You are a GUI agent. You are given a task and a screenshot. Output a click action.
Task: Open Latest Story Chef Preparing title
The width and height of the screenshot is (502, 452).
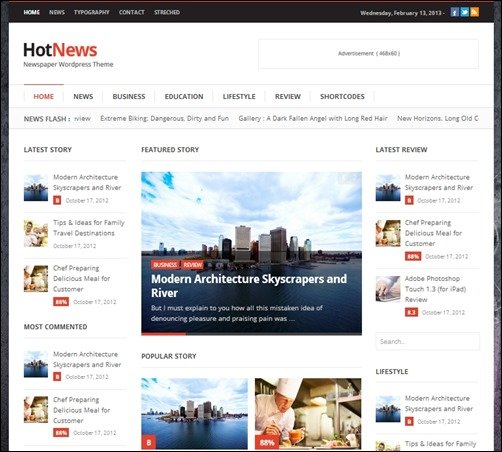pos(82,279)
